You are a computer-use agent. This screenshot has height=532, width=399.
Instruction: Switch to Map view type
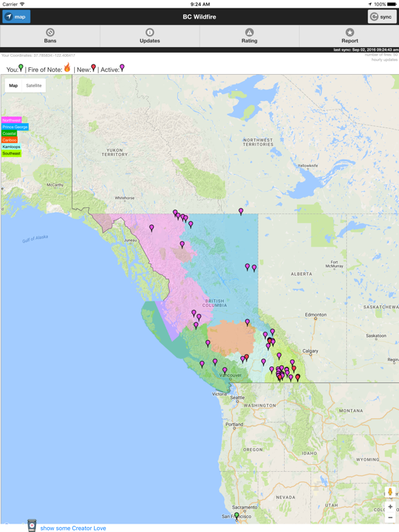pos(13,85)
